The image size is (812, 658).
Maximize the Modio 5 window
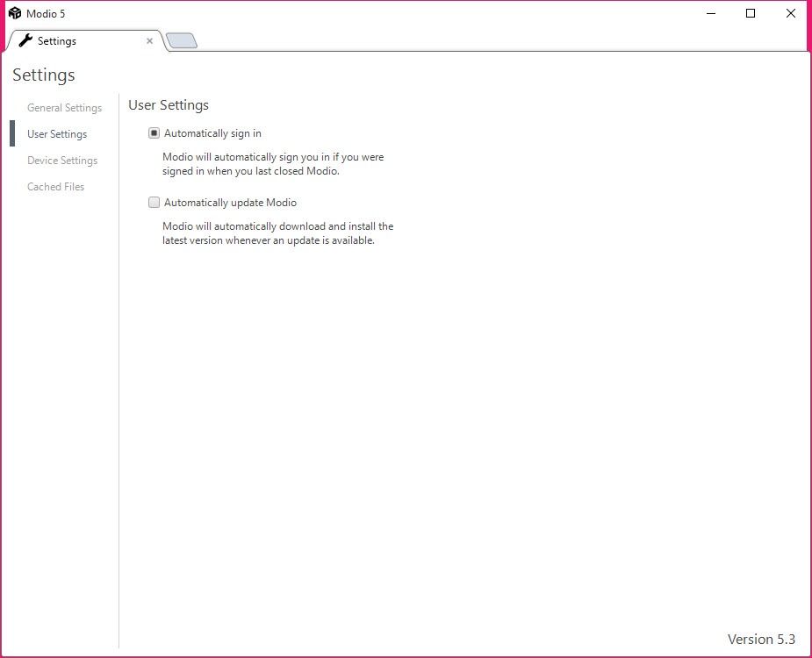pos(751,13)
